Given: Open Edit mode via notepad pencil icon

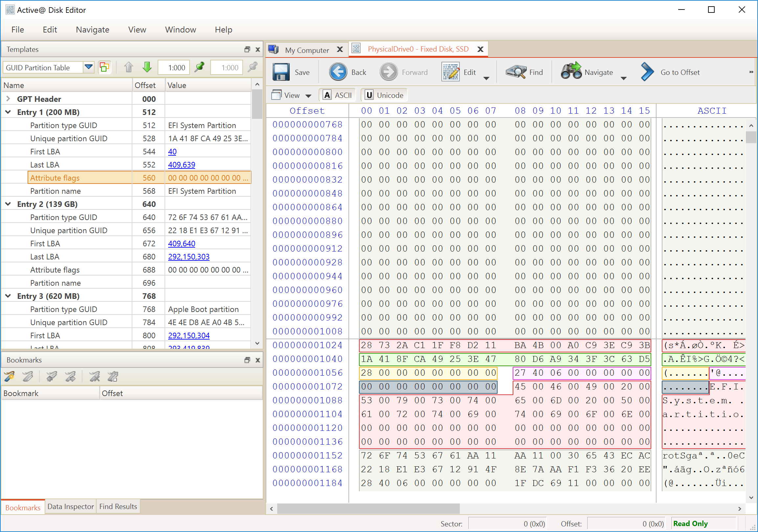Looking at the screenshot, I should [451, 72].
